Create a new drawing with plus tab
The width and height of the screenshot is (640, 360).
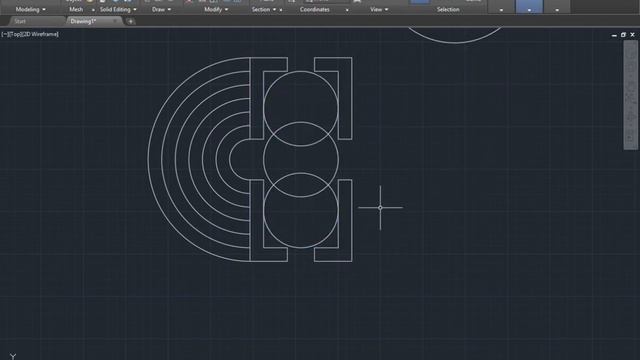[x=130, y=21]
